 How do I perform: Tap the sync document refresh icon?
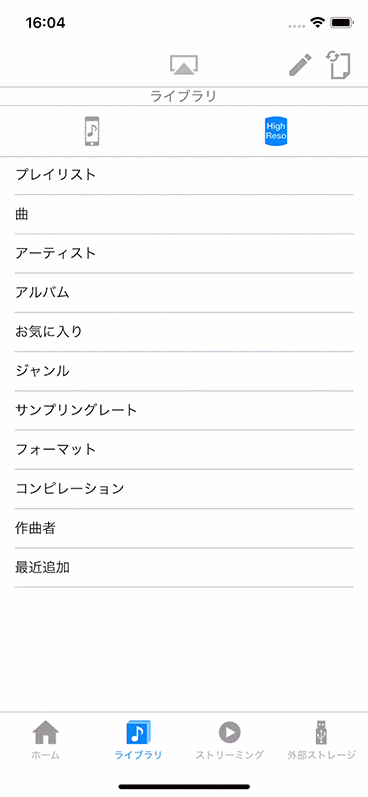pos(339,65)
